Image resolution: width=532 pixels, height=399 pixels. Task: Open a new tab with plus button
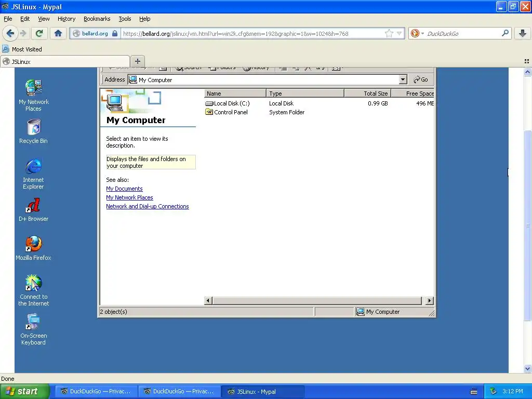tap(137, 61)
